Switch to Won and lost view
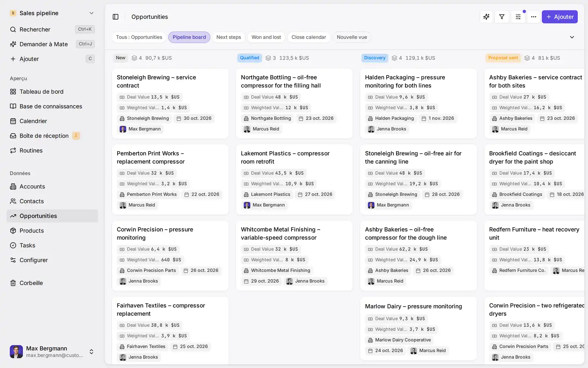 tap(266, 37)
